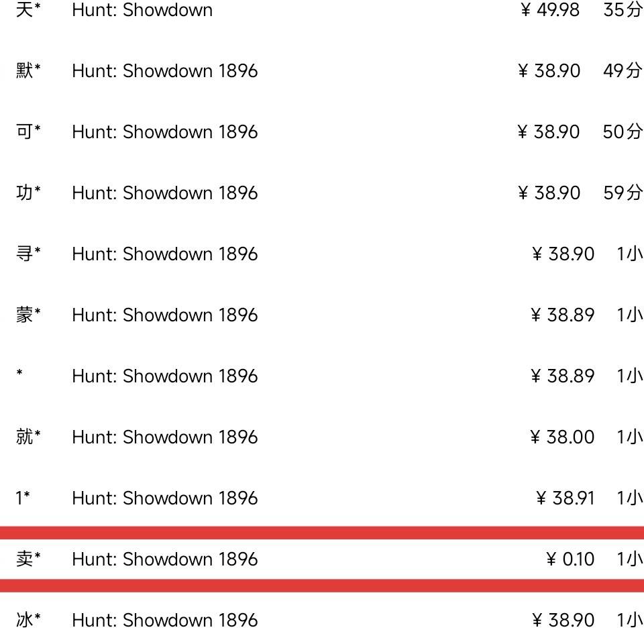This screenshot has height=644, width=644.
Task: Select the seller name 可*
Action: click(28, 132)
